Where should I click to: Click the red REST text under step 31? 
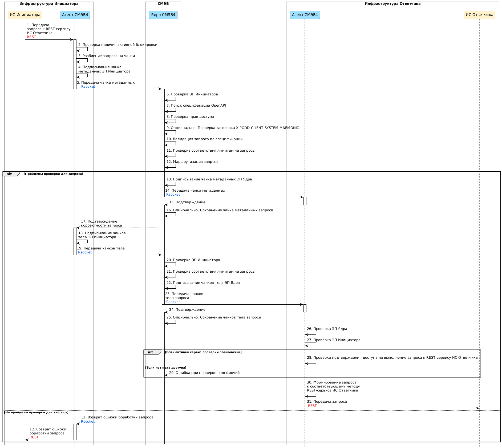point(312,406)
